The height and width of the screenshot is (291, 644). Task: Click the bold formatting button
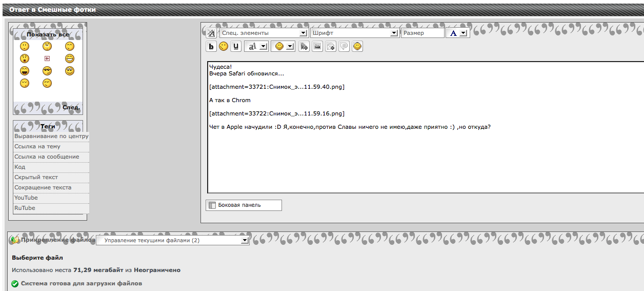pos(211,47)
